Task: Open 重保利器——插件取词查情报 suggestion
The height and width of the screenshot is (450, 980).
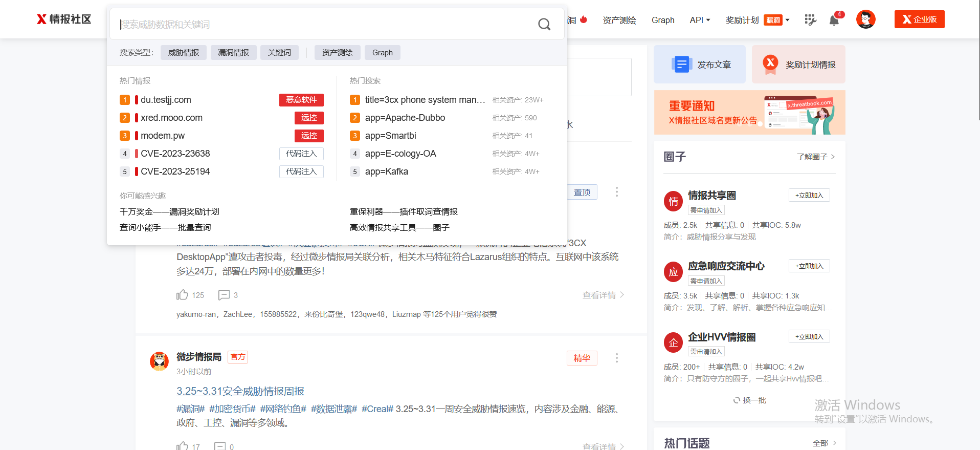Action: click(404, 211)
